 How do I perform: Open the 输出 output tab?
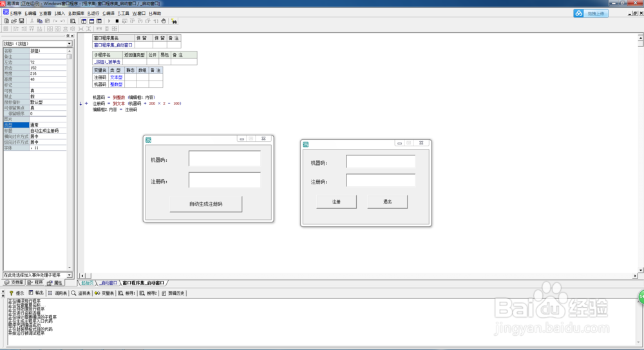36,293
